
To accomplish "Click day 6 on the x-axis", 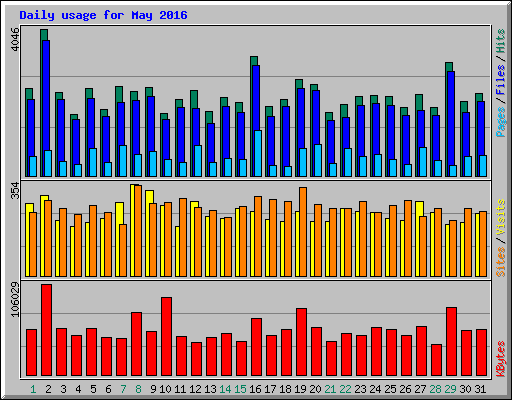I will pyautogui.click(x=108, y=389).
